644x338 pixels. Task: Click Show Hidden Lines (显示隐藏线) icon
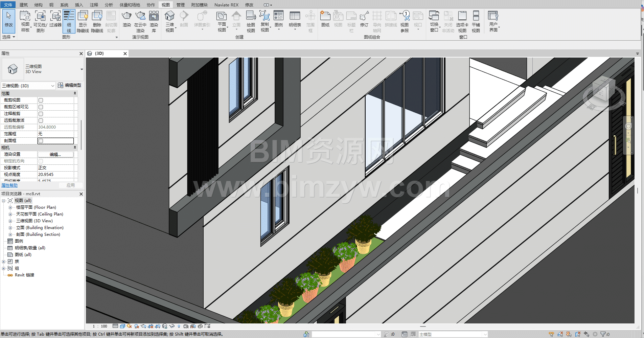coord(83,21)
